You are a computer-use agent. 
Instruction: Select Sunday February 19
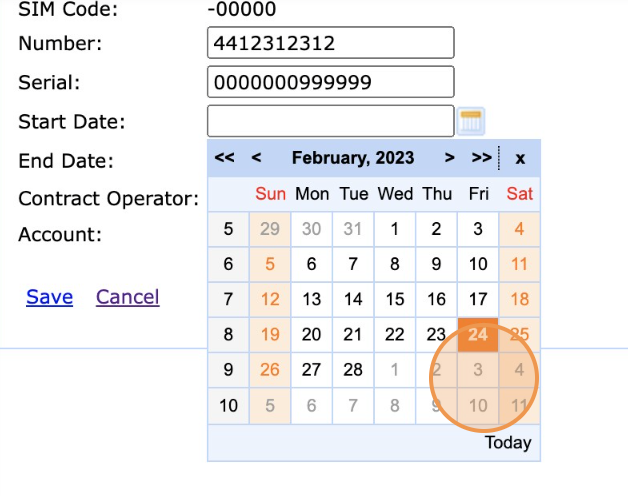(270, 335)
